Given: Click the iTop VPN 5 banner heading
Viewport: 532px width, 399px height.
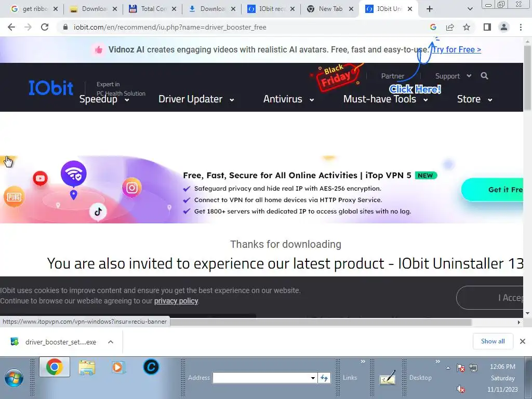Looking at the screenshot, I should click(x=297, y=176).
